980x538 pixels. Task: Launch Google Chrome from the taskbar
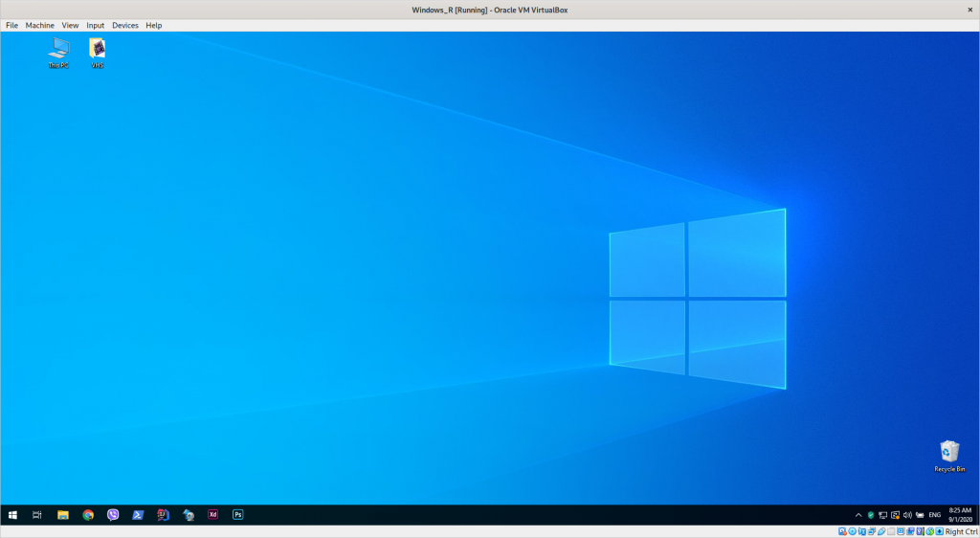[88, 515]
